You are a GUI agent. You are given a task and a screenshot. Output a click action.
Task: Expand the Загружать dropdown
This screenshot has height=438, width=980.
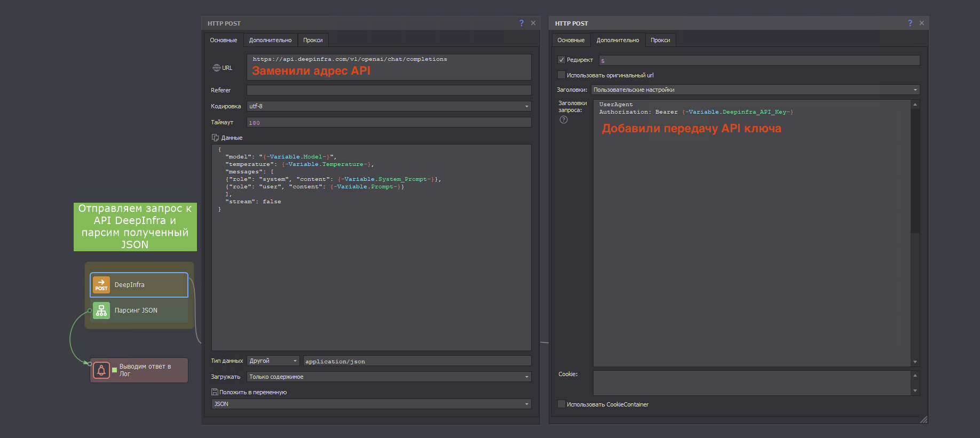click(389, 377)
